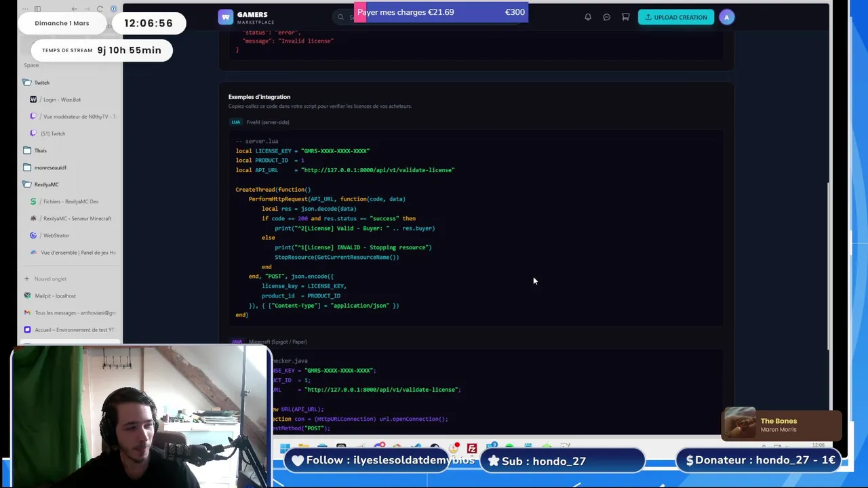Image resolution: width=868 pixels, height=488 pixels.
Task: Click the Exemples d'integration heading
Action: click(259, 97)
